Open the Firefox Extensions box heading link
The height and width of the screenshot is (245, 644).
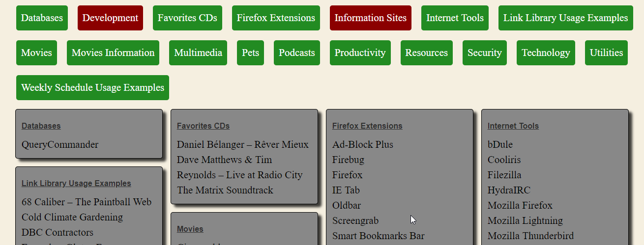point(367,126)
